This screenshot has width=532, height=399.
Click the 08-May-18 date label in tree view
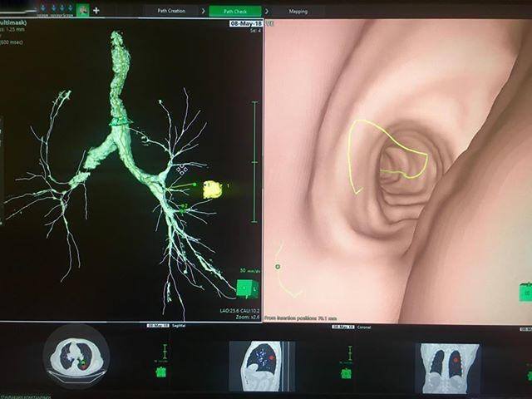246,23
